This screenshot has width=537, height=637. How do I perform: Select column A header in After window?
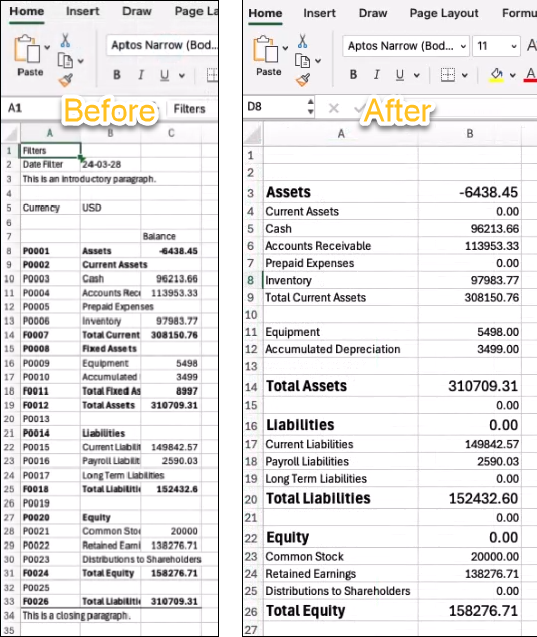(x=341, y=134)
